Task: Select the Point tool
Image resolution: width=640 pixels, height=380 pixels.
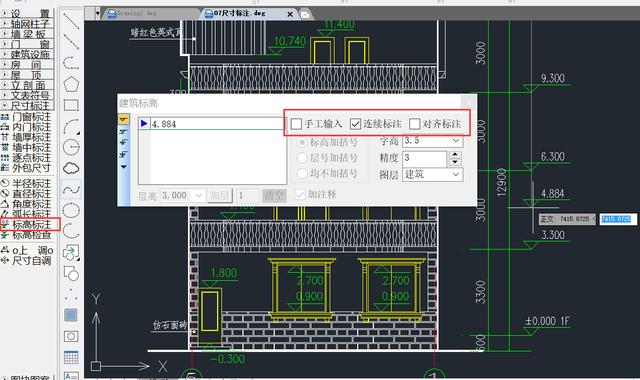Action: coord(71,294)
